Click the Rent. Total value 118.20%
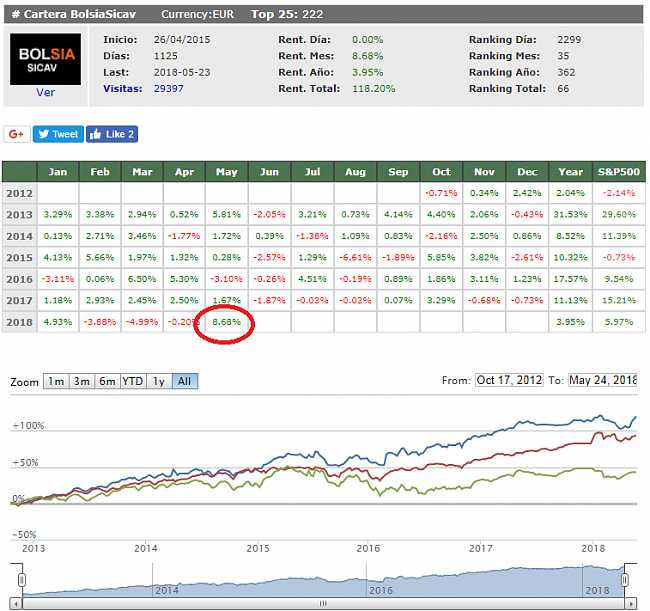The height and width of the screenshot is (611, 650). [374, 89]
